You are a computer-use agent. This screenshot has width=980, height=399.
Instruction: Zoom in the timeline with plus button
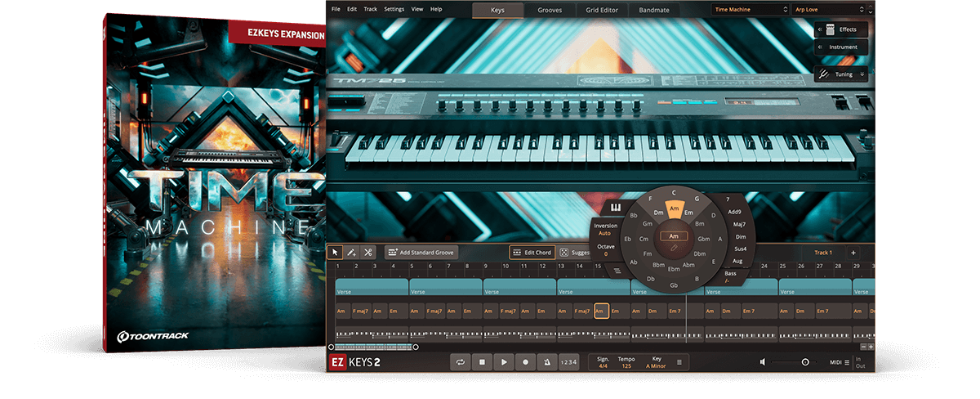[870, 347]
